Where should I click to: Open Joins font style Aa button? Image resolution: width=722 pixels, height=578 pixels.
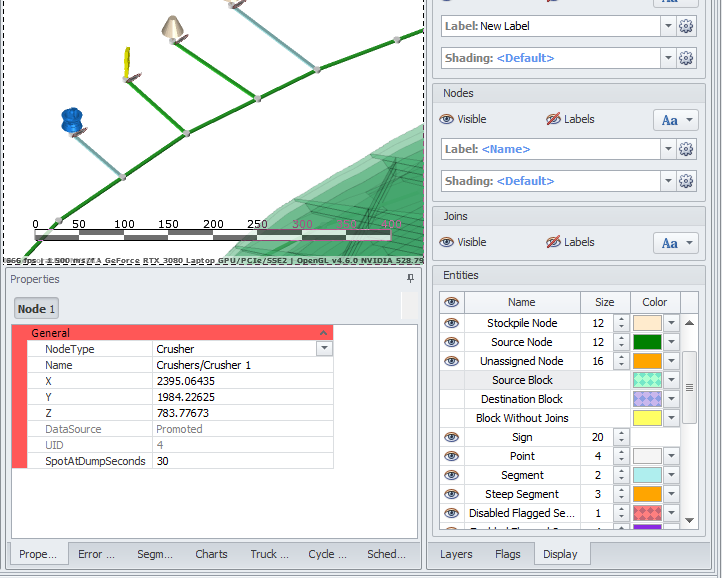676,243
